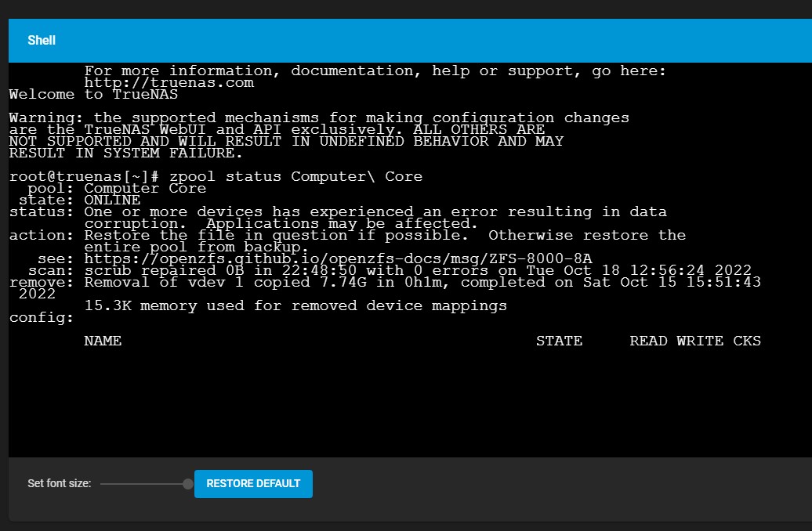812x531 pixels.
Task: Click the 'entire pool from backup.' line
Action: pos(196,247)
